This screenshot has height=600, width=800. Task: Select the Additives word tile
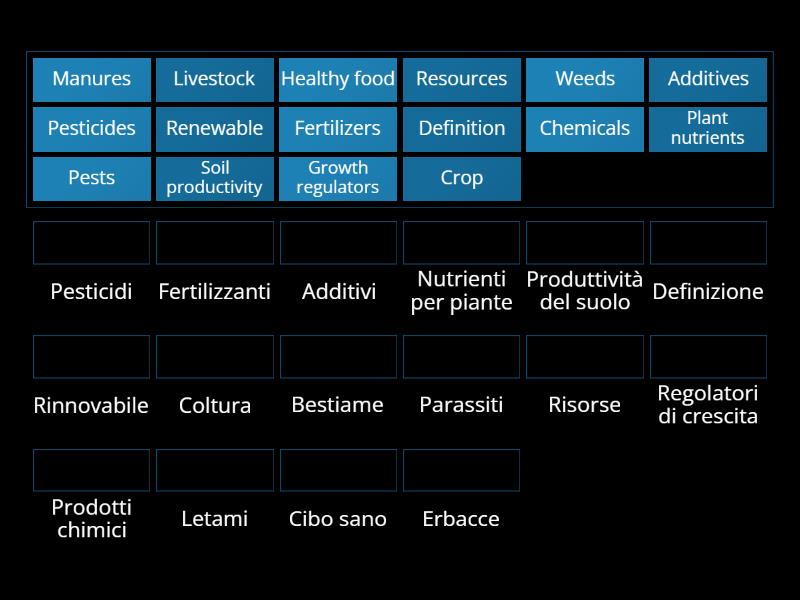[x=707, y=79]
